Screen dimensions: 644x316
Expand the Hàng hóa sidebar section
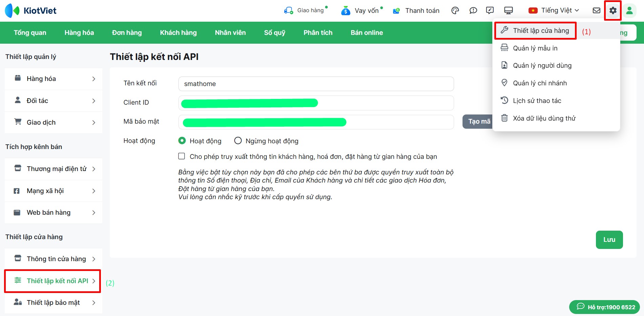coord(53,79)
